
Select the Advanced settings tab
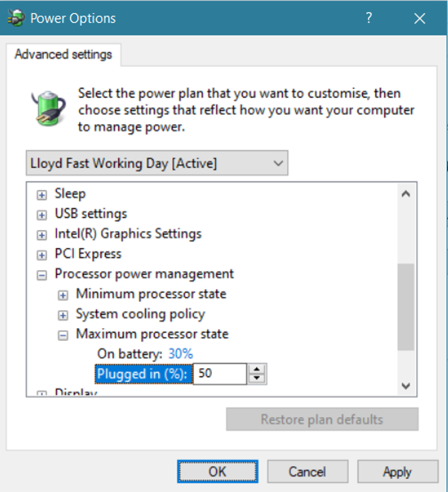point(63,54)
